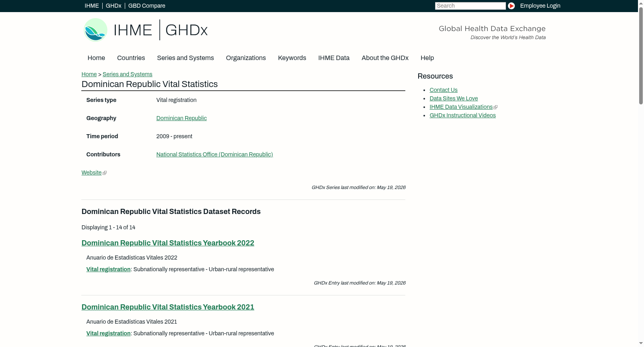This screenshot has width=644, height=347.
Task: Open the Home menu item
Action: [x=96, y=58]
